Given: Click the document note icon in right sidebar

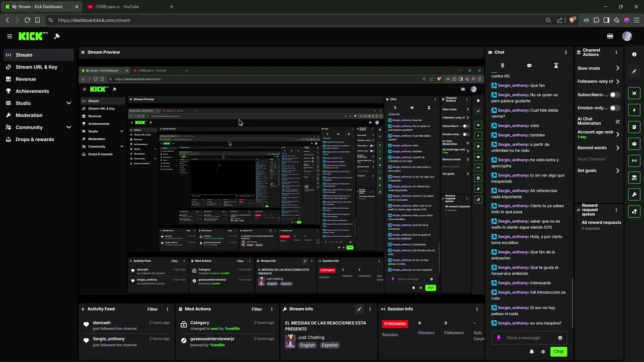Looking at the screenshot, I should [x=634, y=127].
